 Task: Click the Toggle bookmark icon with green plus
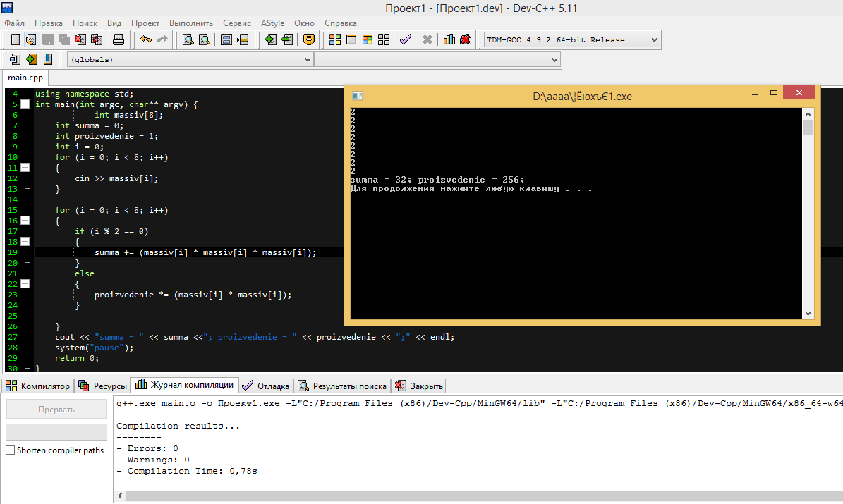(32, 59)
